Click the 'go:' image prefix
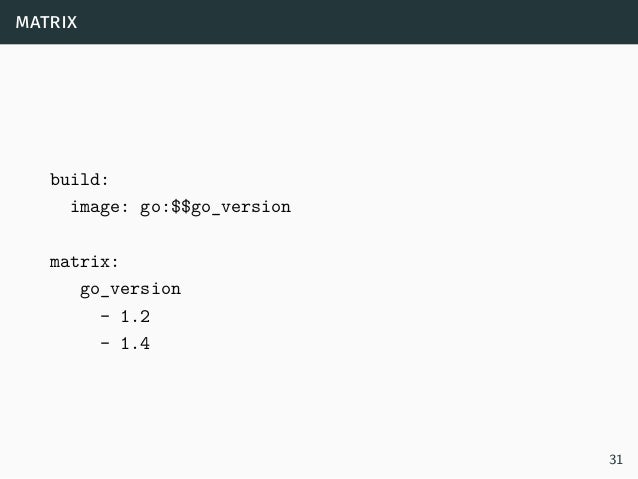This screenshot has width=638, height=479. [x=155, y=208]
